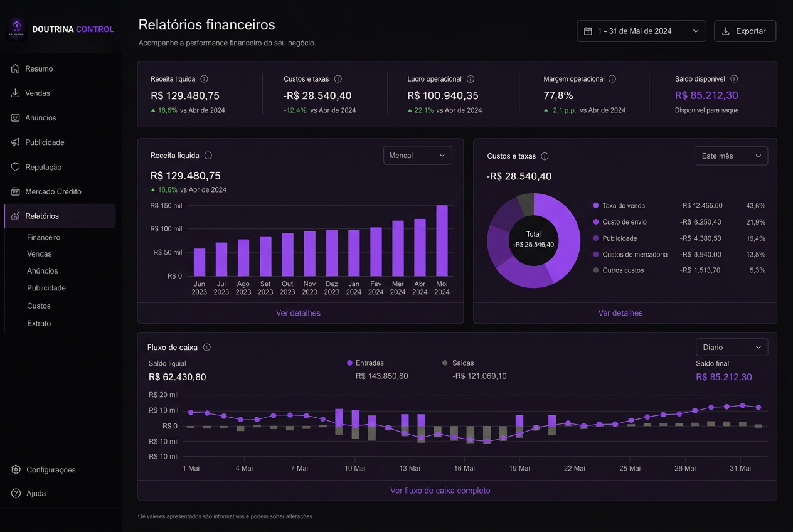Open Anúncios submenu under Relatórios
The width and height of the screenshot is (793, 532).
43,270
